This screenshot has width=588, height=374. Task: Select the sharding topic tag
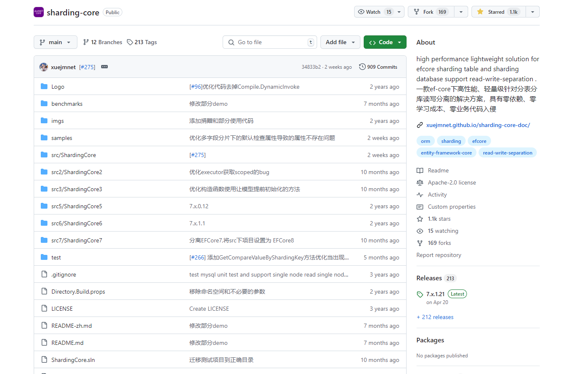click(x=451, y=141)
